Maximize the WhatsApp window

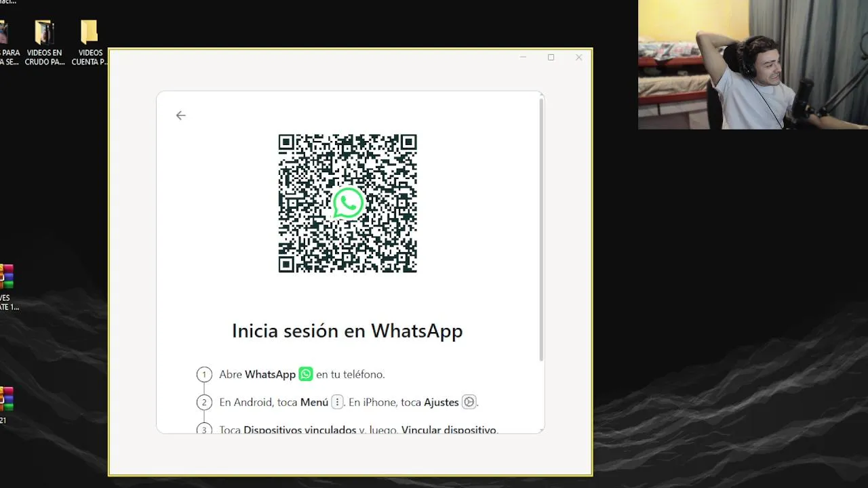click(x=551, y=58)
